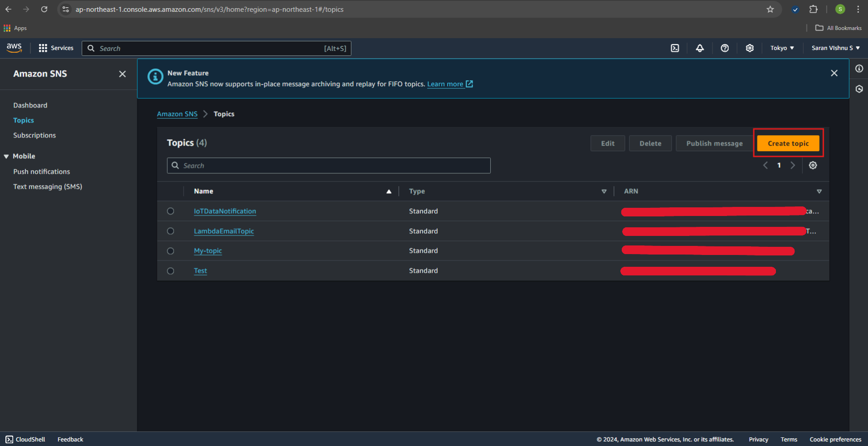Viewport: 868px width, 446px height.
Task: Open AWS console settings gear icon
Action: pyautogui.click(x=750, y=48)
